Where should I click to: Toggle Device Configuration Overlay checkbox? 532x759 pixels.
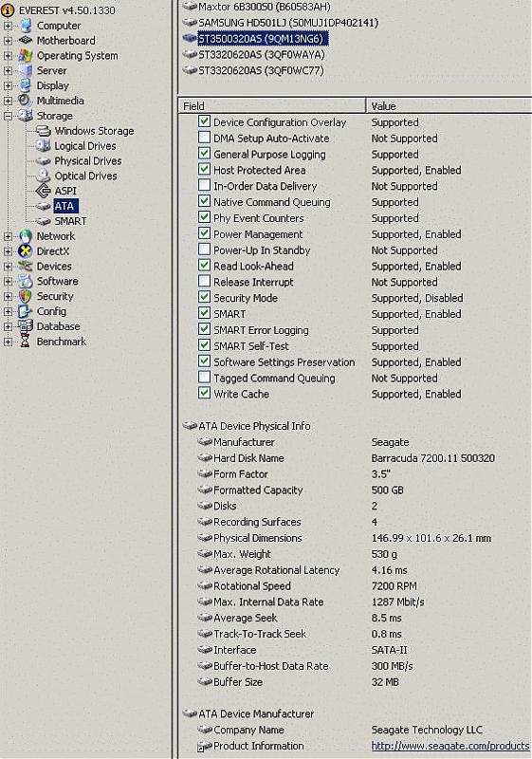click(x=204, y=121)
